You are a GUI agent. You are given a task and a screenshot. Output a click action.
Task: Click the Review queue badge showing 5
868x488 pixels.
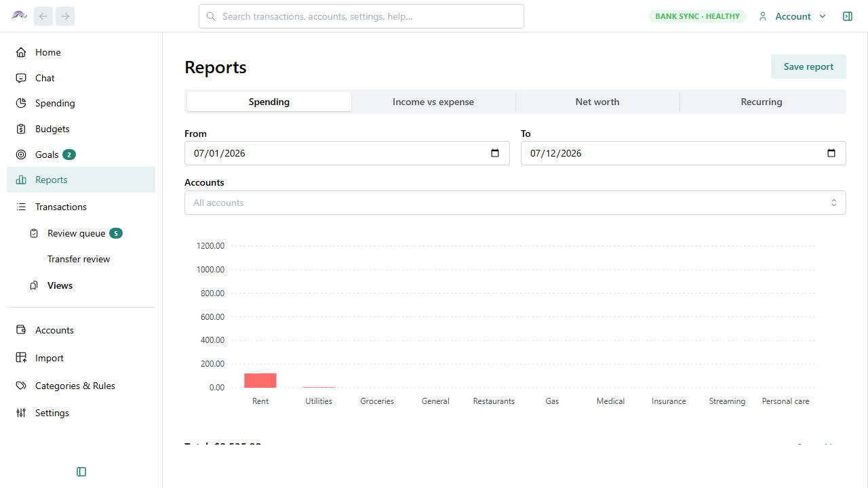click(x=116, y=233)
